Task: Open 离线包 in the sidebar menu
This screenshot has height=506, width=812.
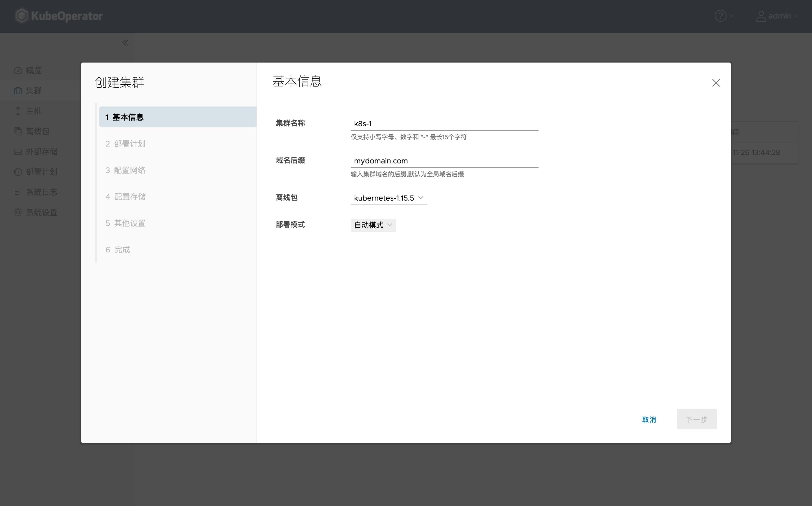Action: pyautogui.click(x=38, y=131)
